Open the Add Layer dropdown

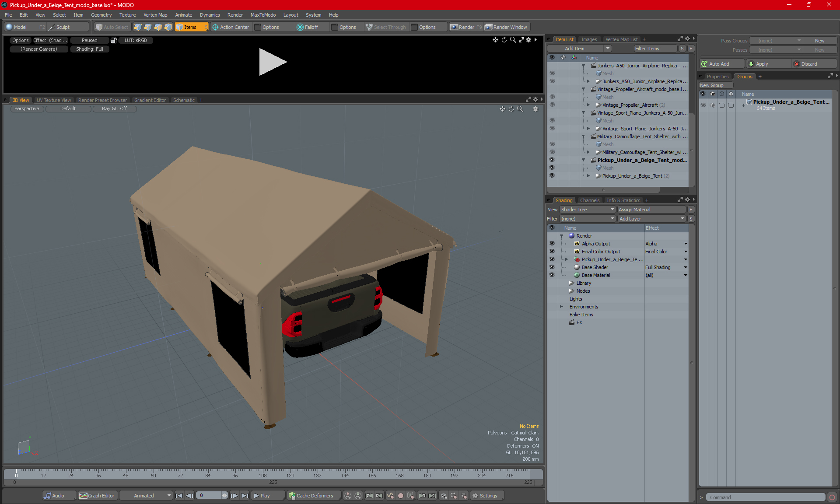pos(651,219)
